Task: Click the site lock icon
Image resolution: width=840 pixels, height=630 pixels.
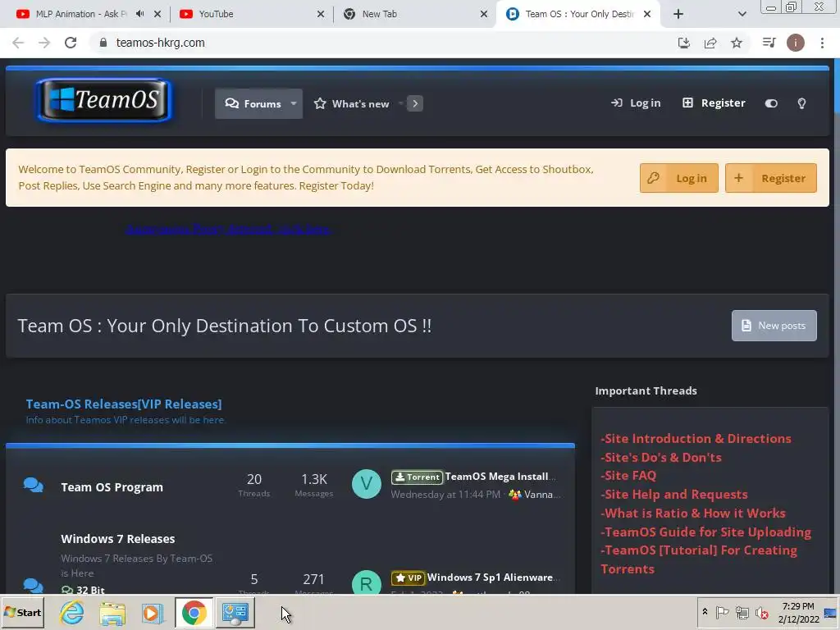Action: click(x=103, y=43)
